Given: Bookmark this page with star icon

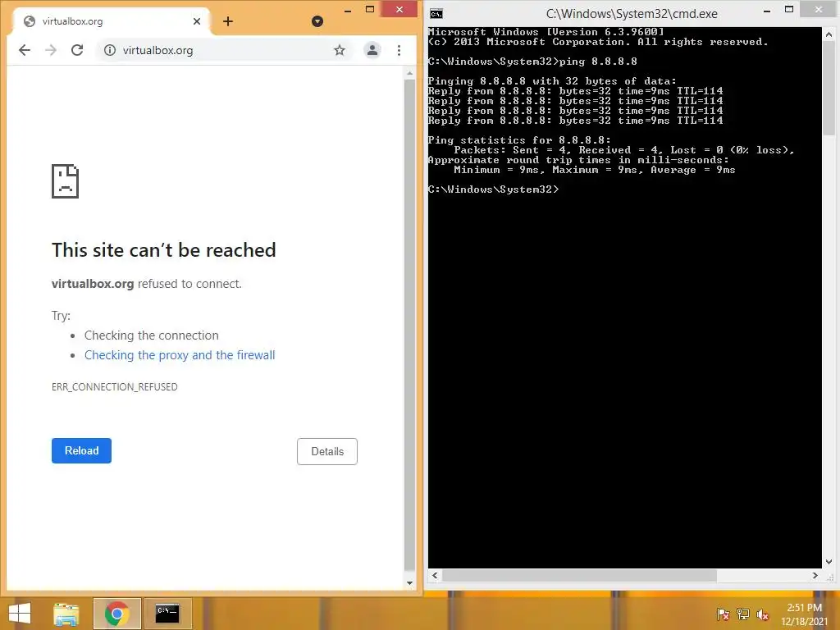Looking at the screenshot, I should [x=340, y=50].
